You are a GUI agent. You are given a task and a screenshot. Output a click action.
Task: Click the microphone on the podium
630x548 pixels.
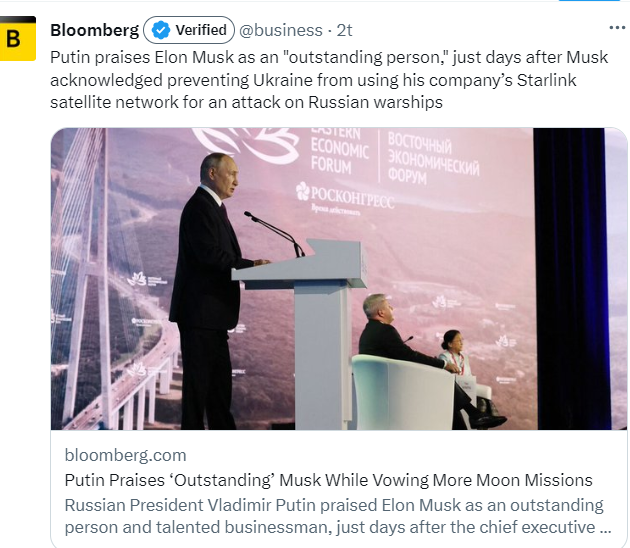coord(272,231)
